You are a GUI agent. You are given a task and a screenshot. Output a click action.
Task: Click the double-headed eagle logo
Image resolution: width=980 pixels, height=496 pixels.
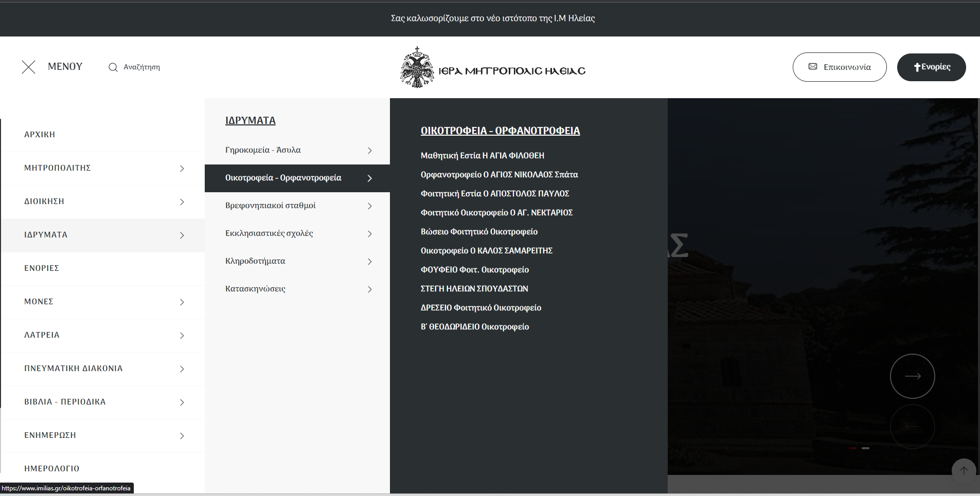[417, 68]
